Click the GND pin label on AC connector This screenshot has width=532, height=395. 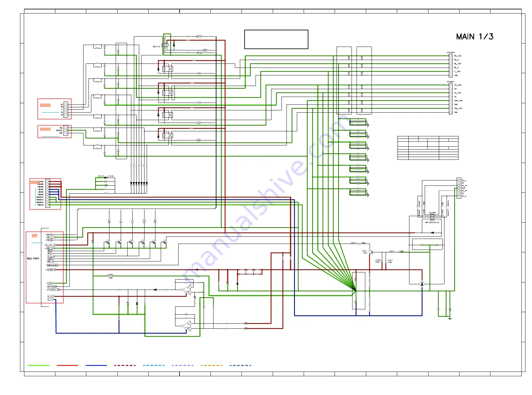[x=464, y=188]
